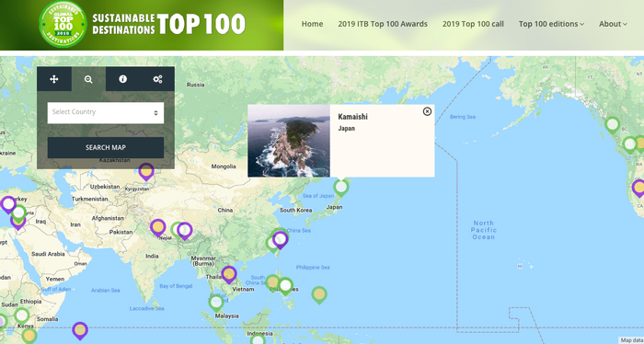Close the Kamaishi info popup
This screenshot has height=344, width=644.
pyautogui.click(x=427, y=111)
